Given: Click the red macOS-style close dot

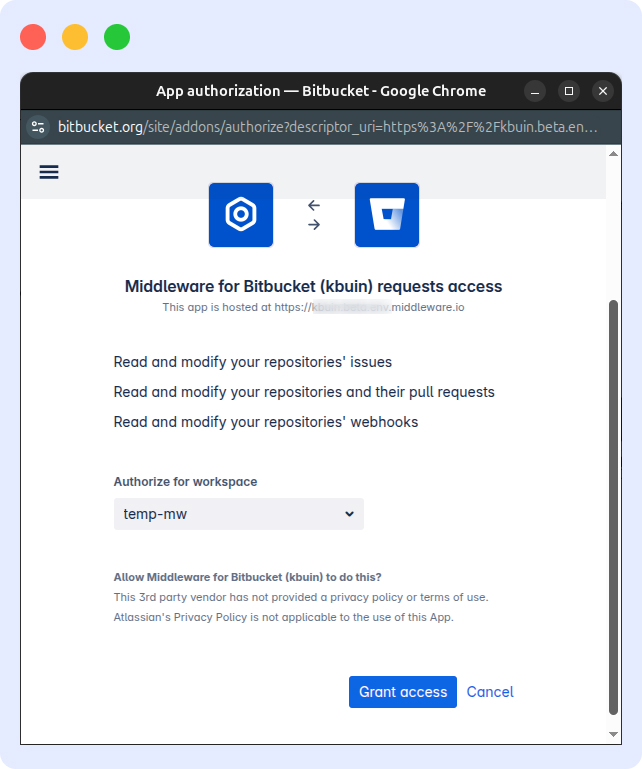Looking at the screenshot, I should [33, 37].
